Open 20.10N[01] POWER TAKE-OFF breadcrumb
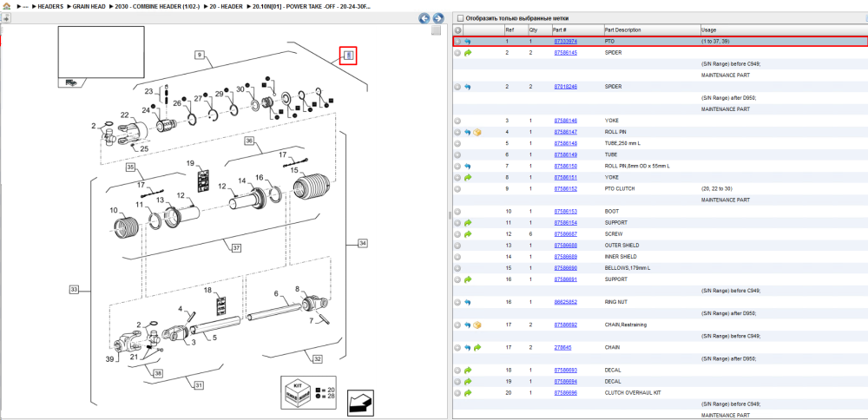This screenshot has height=420, width=868. coord(312,6)
